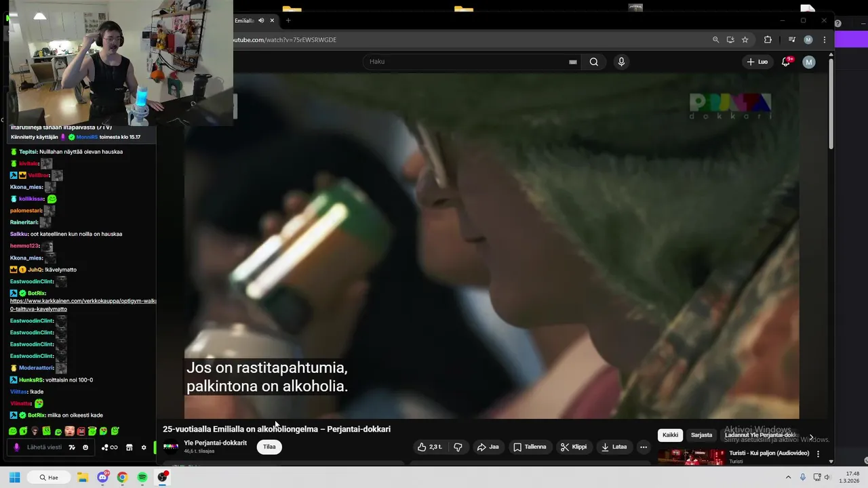Select the Sarjasta filter chip
Image resolution: width=868 pixels, height=488 pixels.
tap(701, 435)
